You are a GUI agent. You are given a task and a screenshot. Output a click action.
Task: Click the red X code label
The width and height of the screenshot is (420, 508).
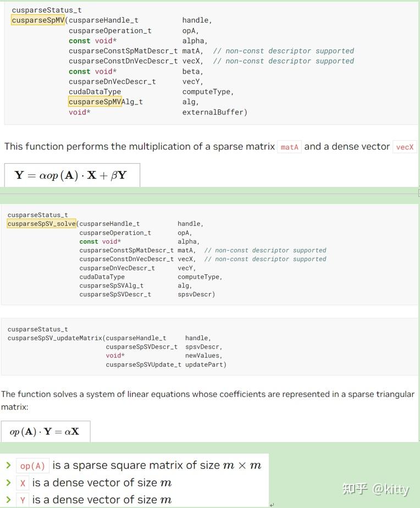click(x=23, y=483)
